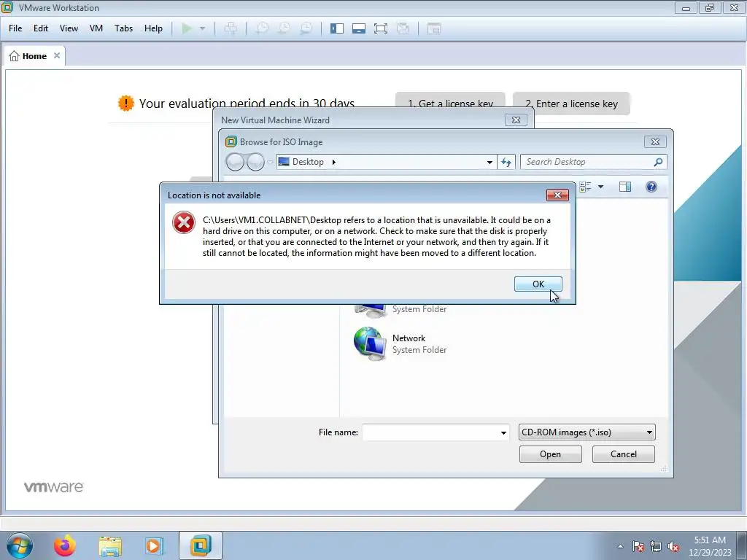
Task: Open the address bar previous locations dropdown
Action: (489, 163)
